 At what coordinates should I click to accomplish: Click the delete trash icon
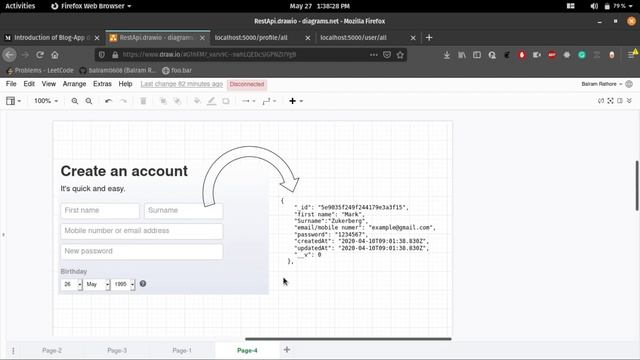click(143, 101)
